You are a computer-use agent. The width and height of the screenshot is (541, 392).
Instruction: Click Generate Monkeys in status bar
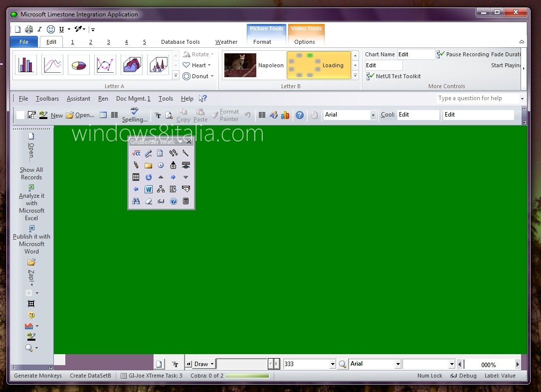38,376
